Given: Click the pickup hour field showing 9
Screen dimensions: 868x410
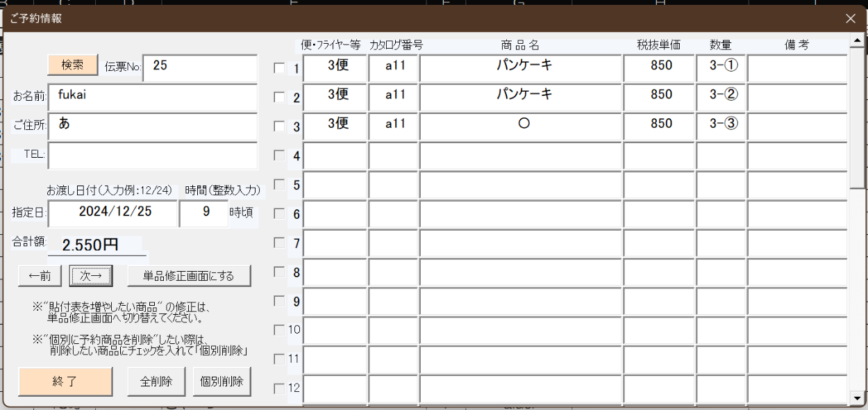Looking at the screenshot, I should (203, 213).
